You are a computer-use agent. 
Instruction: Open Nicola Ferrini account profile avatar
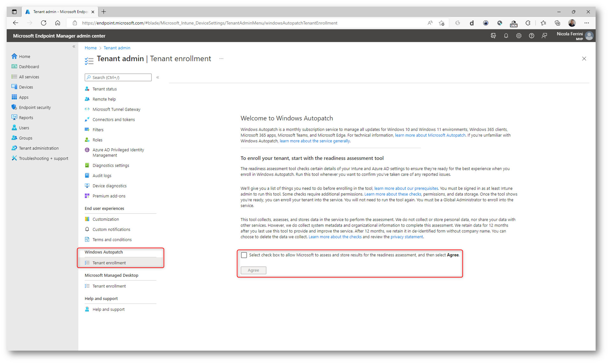pyautogui.click(x=589, y=36)
